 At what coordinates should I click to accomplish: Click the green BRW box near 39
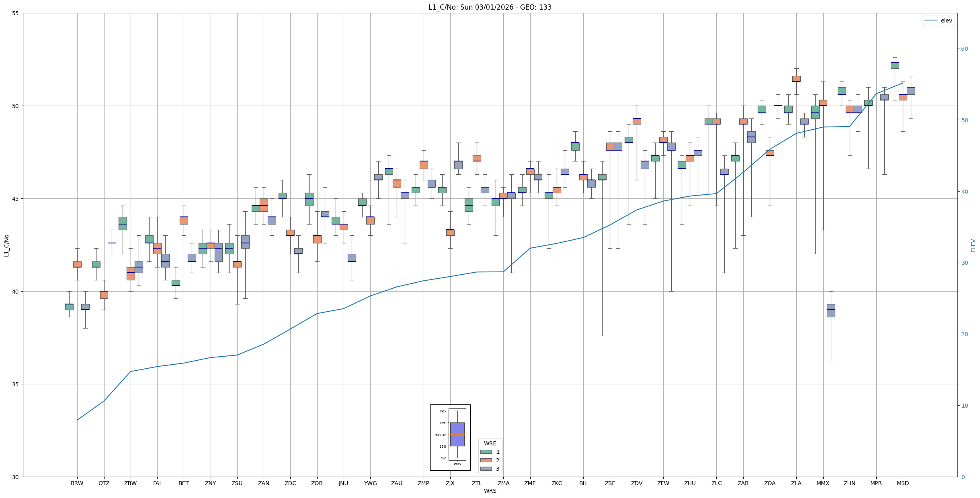tap(69, 307)
